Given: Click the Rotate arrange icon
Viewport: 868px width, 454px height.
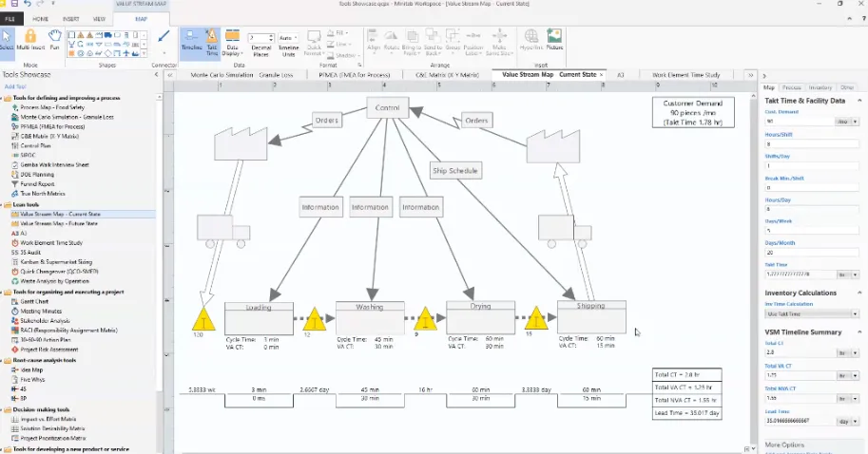Looking at the screenshot, I should point(391,41).
